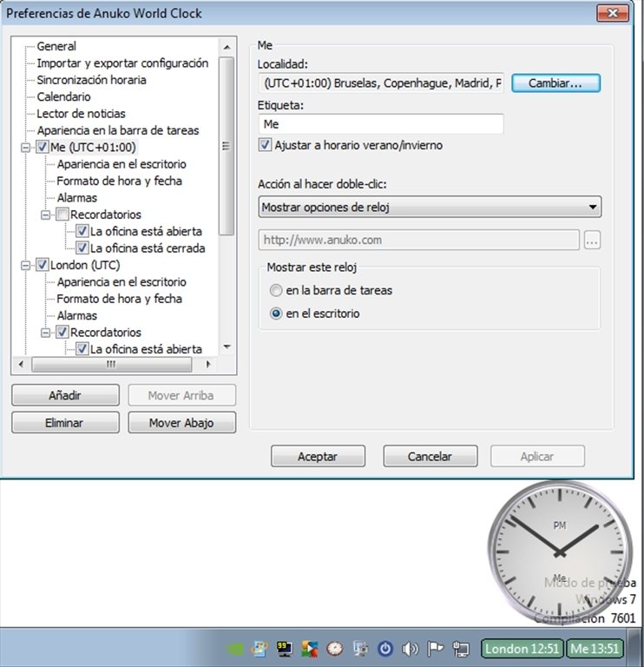Select the en el escritorio radio button
Image resolution: width=644 pixels, height=667 pixels.
(276, 314)
